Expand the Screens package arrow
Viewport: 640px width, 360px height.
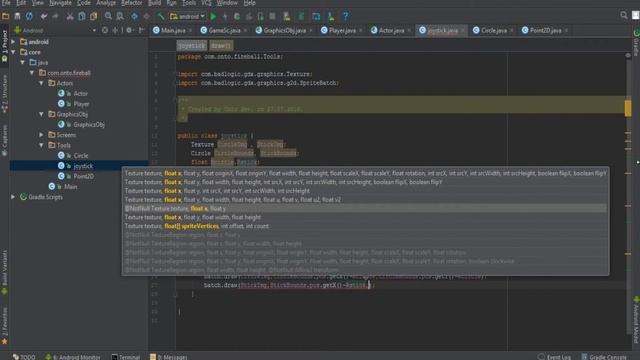(42, 135)
